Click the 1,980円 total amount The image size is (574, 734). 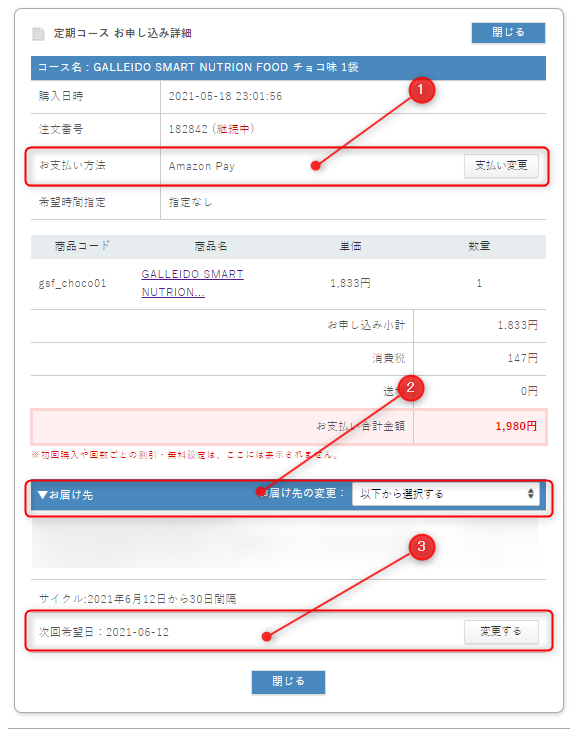[x=516, y=426]
